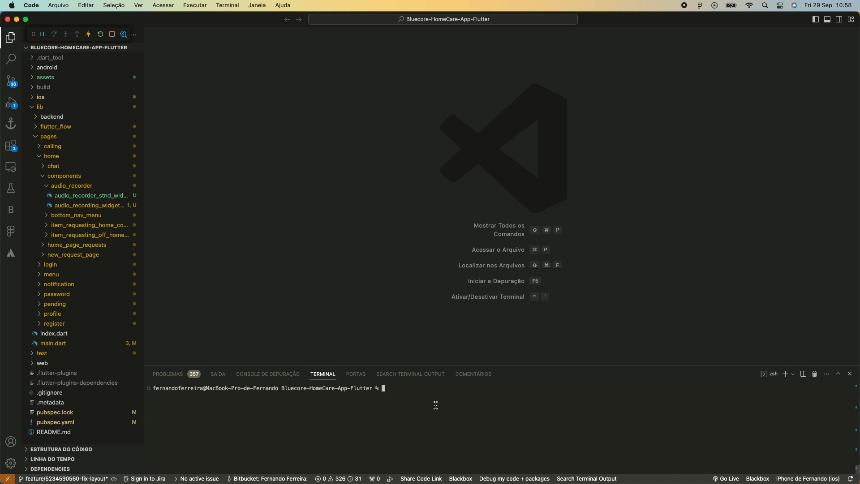Open pubspec.yaml file

pos(55,422)
